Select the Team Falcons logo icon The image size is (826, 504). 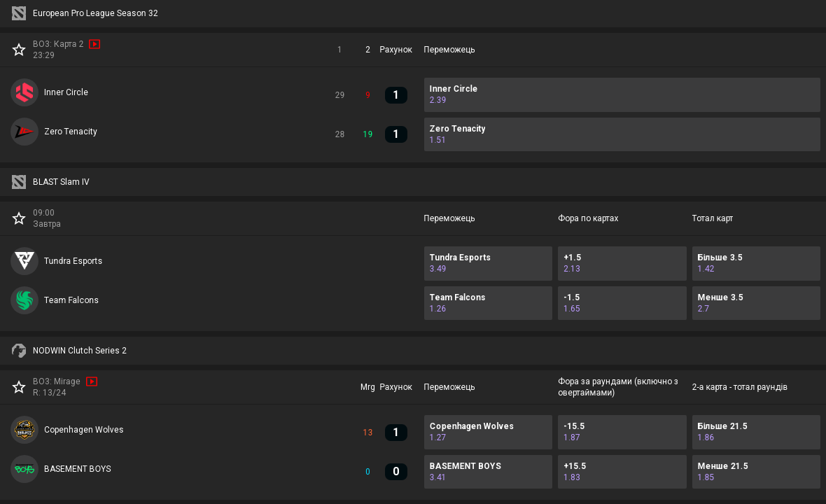[x=24, y=300]
